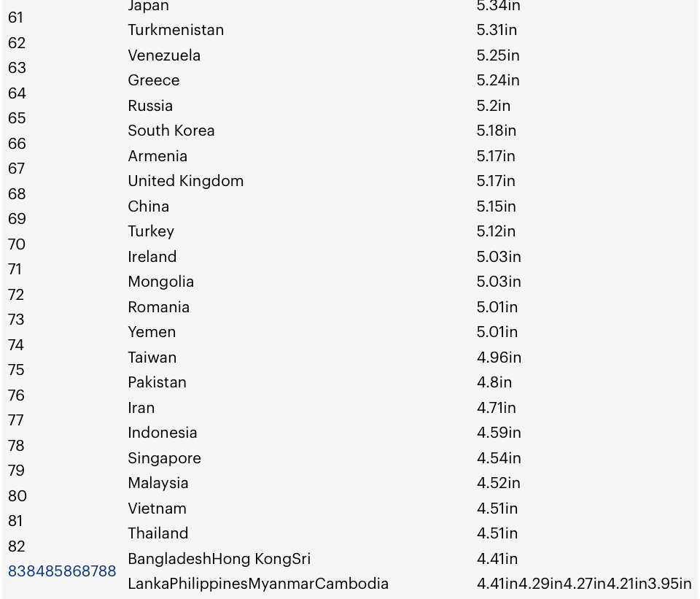Image resolution: width=700 pixels, height=599 pixels.
Task: Click the United Kingdom country name
Action: click(185, 181)
